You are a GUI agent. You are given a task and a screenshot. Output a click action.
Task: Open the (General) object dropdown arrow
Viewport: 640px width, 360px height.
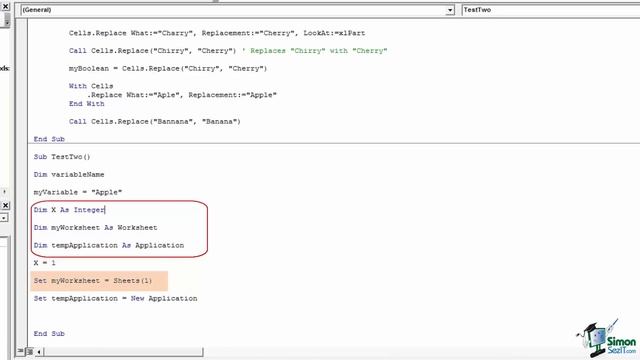(449, 10)
